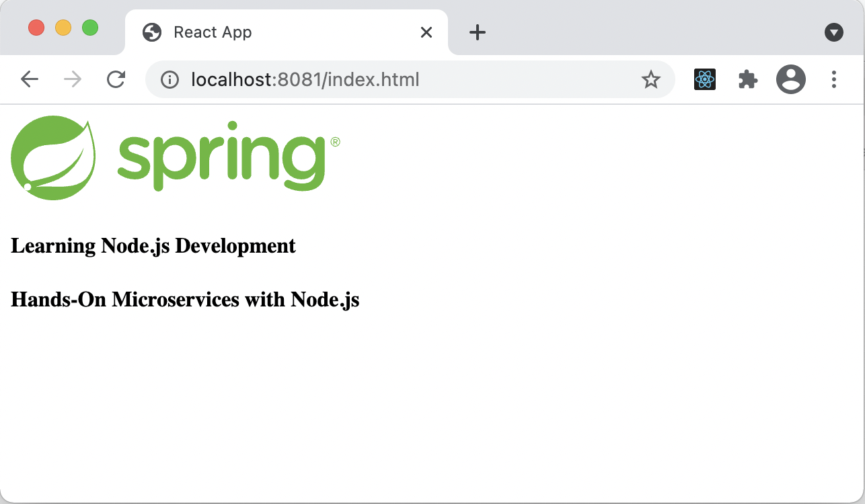The image size is (865, 504).
Task: Expand the tab search dropdown arrow
Action: coord(833,32)
